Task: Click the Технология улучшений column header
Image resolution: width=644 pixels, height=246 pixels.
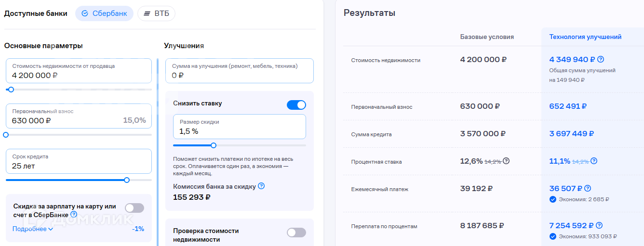Action: pos(585,37)
